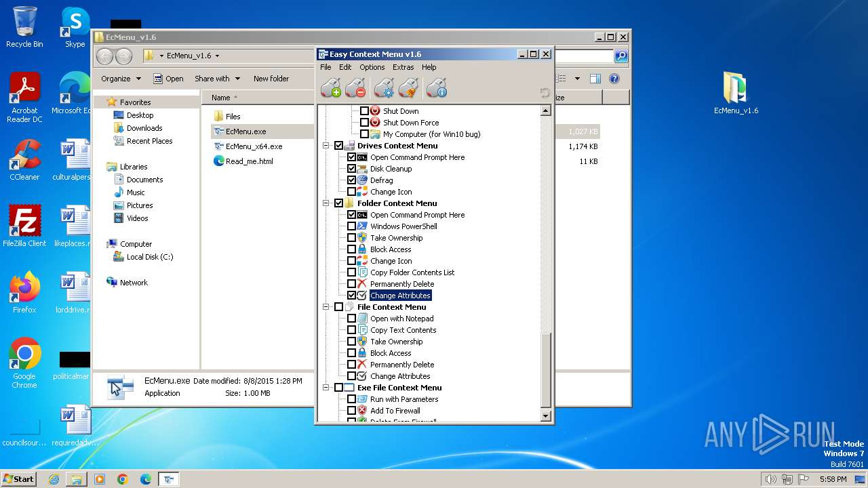This screenshot has height=488, width=868.
Task: Check Take Ownership under Folder Context Menu
Action: [351, 238]
